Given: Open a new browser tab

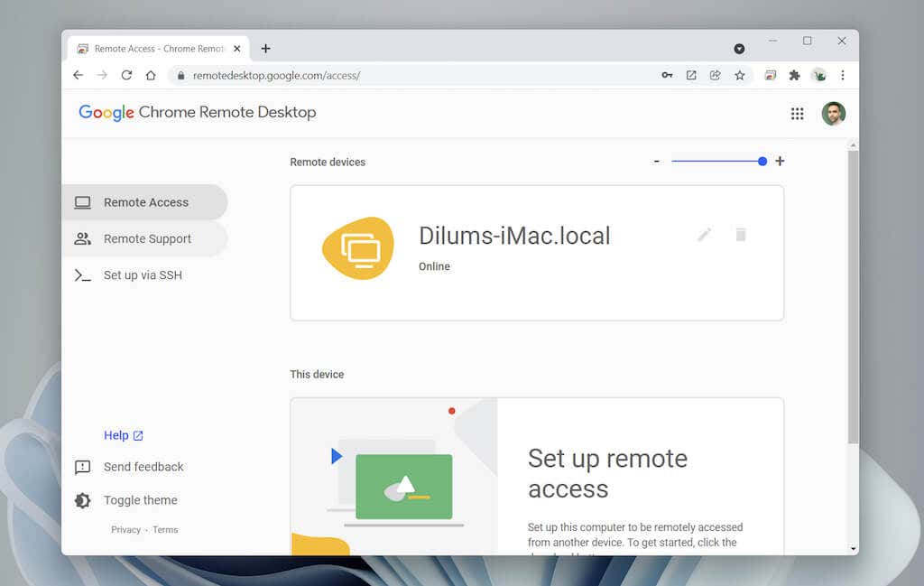Looking at the screenshot, I should tap(266, 49).
